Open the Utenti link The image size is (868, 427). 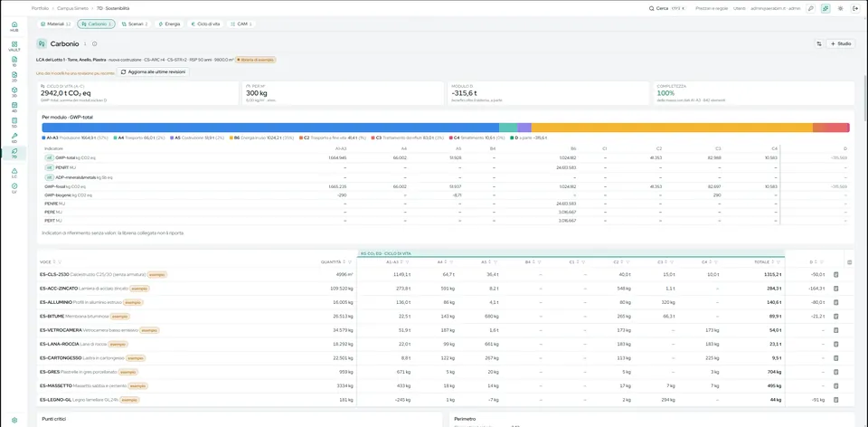739,8
